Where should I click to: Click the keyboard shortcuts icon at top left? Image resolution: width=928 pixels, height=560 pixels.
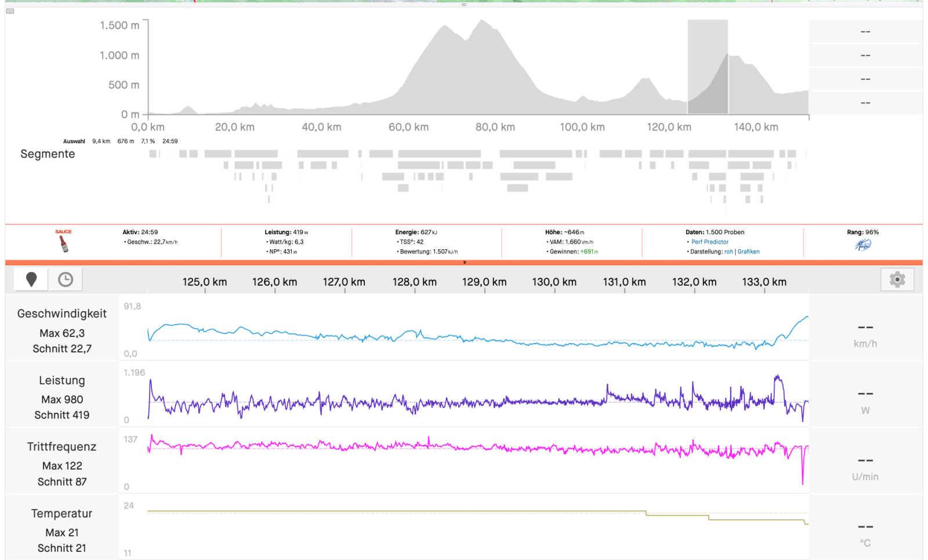pyautogui.click(x=10, y=11)
